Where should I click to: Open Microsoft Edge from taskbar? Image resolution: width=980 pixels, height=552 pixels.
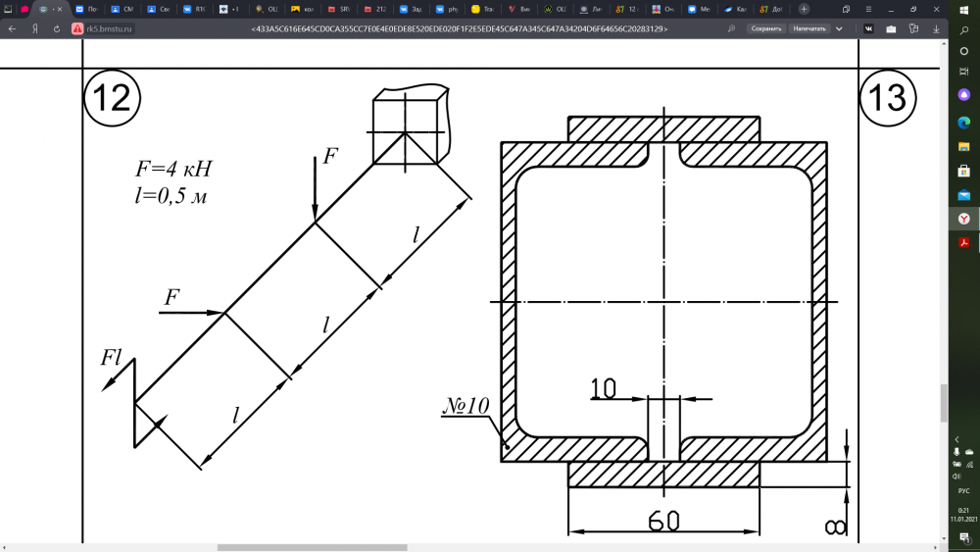coord(964,123)
